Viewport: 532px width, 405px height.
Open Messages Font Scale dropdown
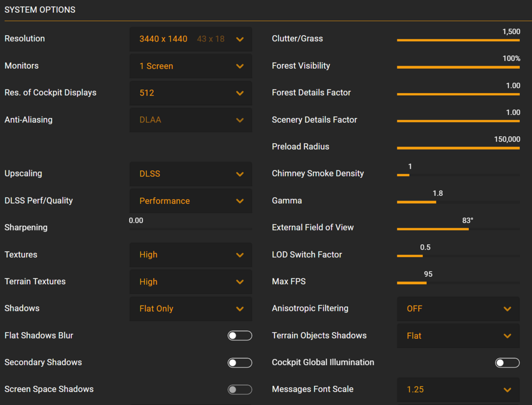458,390
